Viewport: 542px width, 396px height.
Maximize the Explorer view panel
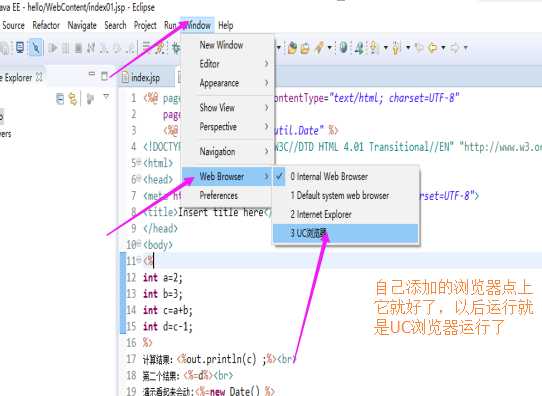[104, 76]
